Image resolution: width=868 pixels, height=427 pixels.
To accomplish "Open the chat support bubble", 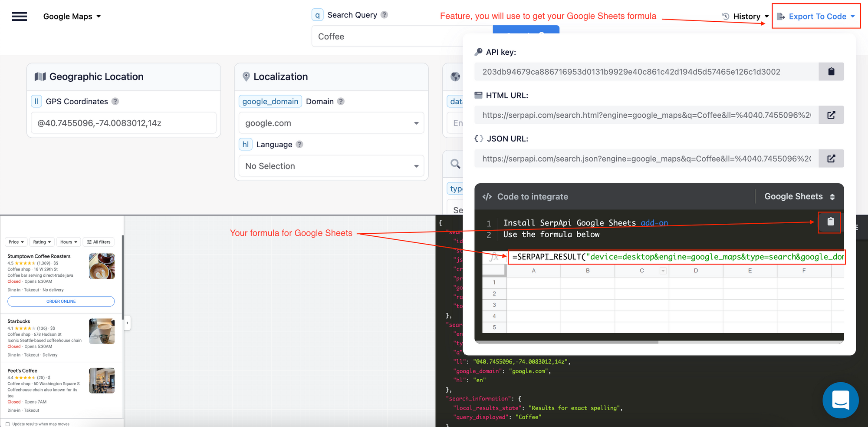I will pos(840,400).
